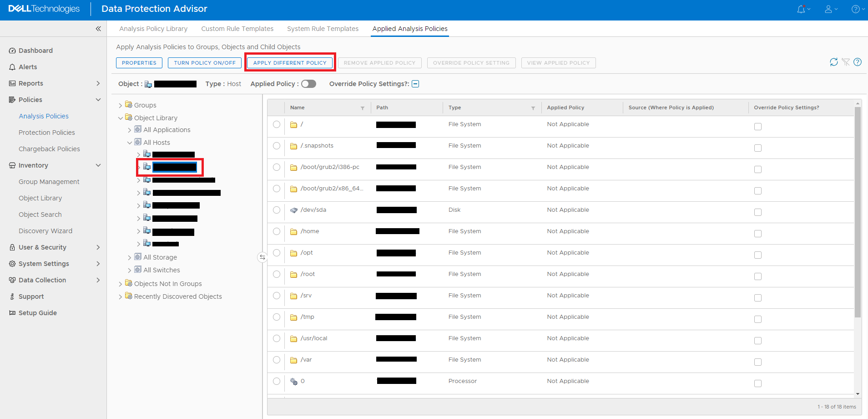Open the user account icon menu
The height and width of the screenshot is (419, 868).
[828, 9]
